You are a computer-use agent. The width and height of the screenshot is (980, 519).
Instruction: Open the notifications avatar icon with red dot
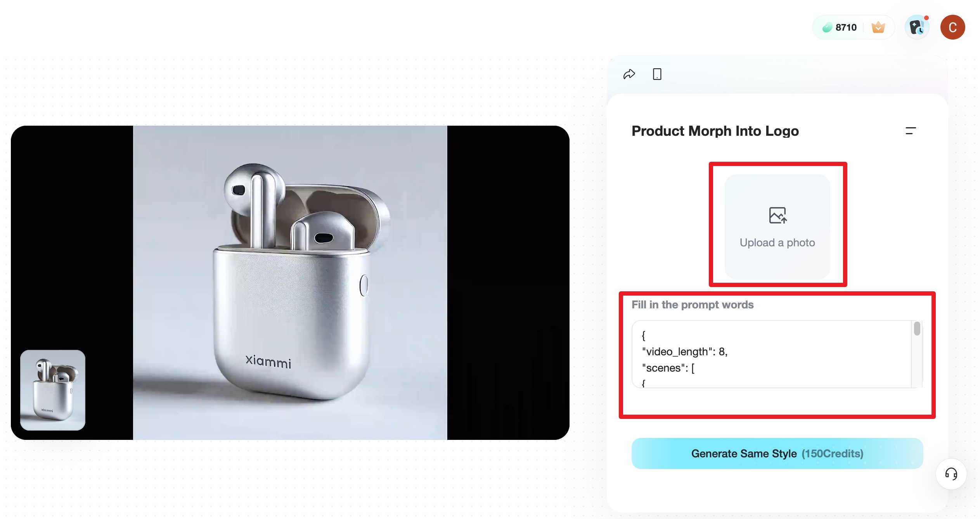coord(918,28)
